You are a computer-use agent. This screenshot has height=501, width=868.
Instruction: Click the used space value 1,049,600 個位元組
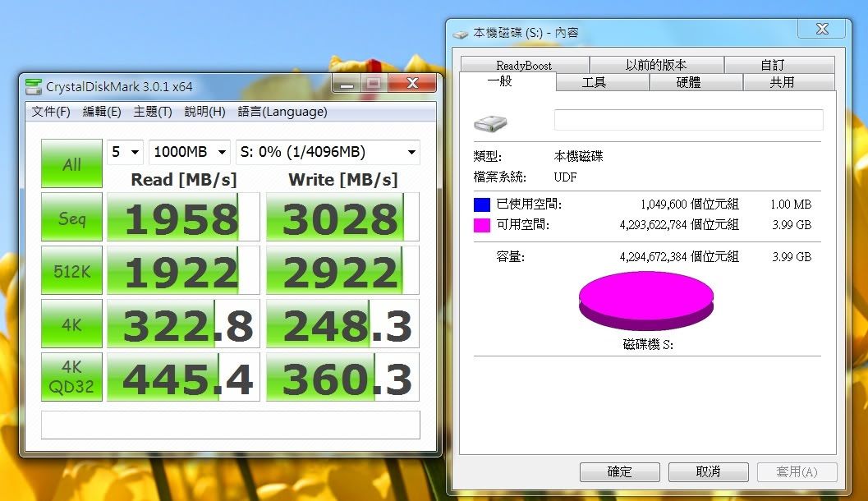tap(690, 205)
